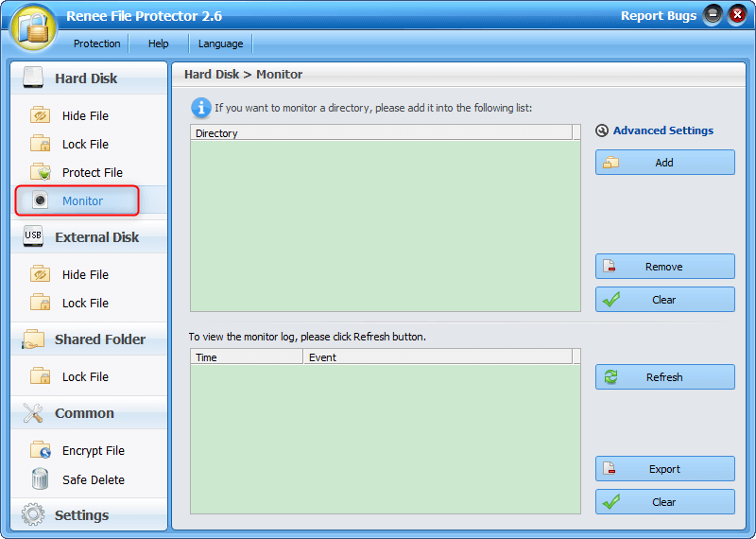
Task: Click Hide File icon under External Disk
Action: pos(40,274)
